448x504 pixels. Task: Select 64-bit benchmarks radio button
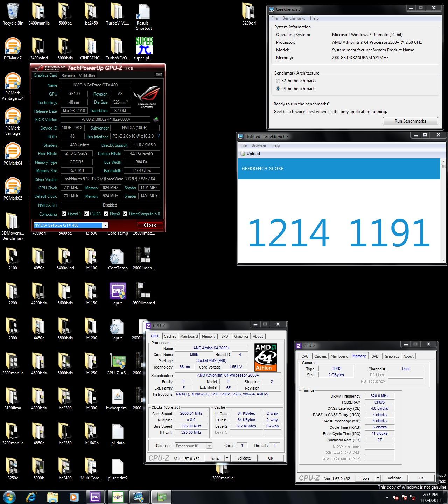278,89
